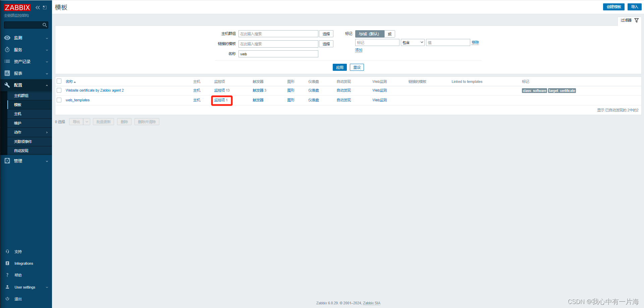Click the 应用 filter button
This screenshot has width=644, height=308.
point(340,67)
